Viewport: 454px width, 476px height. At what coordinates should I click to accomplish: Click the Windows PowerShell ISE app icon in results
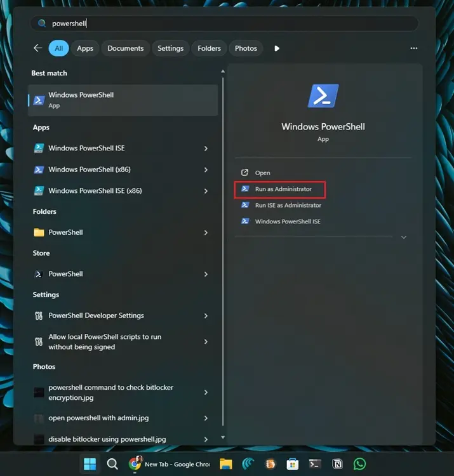click(x=39, y=148)
